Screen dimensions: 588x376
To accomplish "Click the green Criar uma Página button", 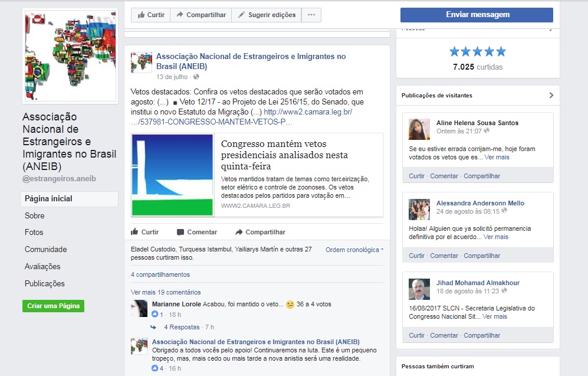I will point(53,306).
